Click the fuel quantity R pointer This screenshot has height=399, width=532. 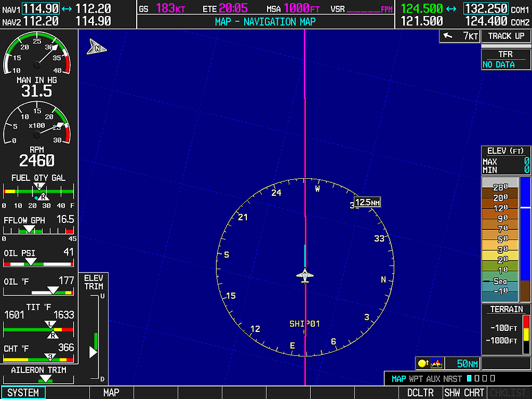coord(43,197)
